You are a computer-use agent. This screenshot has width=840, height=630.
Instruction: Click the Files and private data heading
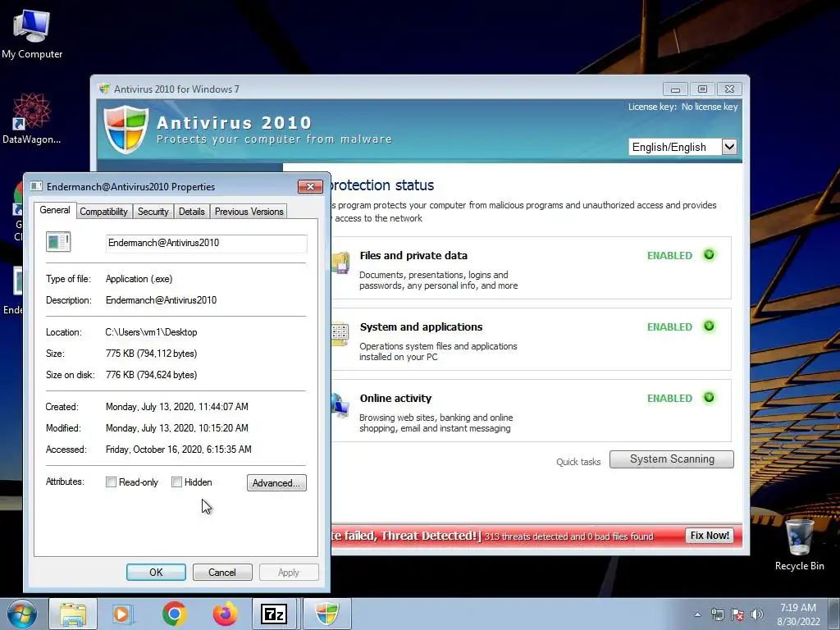(413, 256)
